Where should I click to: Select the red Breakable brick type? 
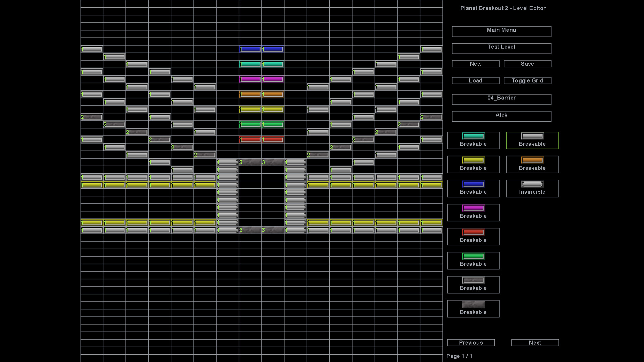click(473, 236)
